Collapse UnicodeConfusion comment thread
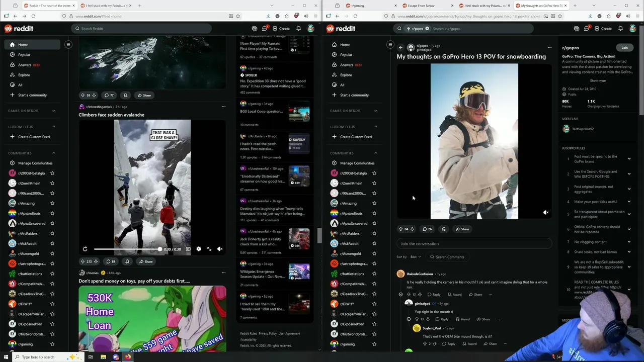Image resolution: width=644 pixels, height=362 pixels. (x=400, y=295)
